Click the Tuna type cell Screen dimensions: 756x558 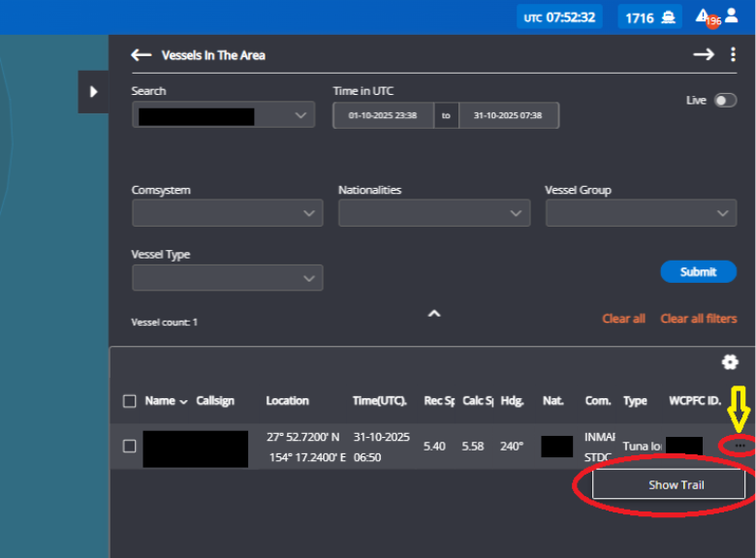pos(642,447)
